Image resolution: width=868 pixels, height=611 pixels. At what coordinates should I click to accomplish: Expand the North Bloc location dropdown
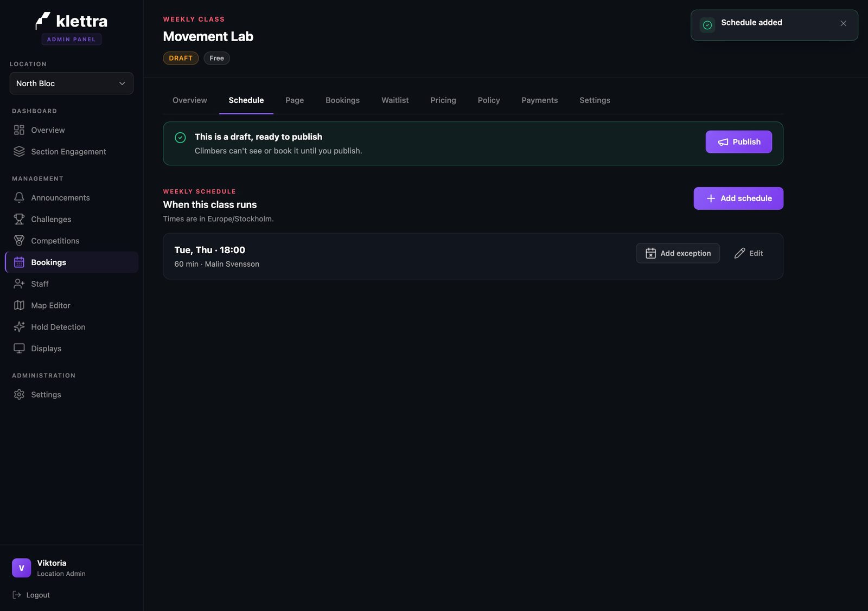pyautogui.click(x=72, y=83)
